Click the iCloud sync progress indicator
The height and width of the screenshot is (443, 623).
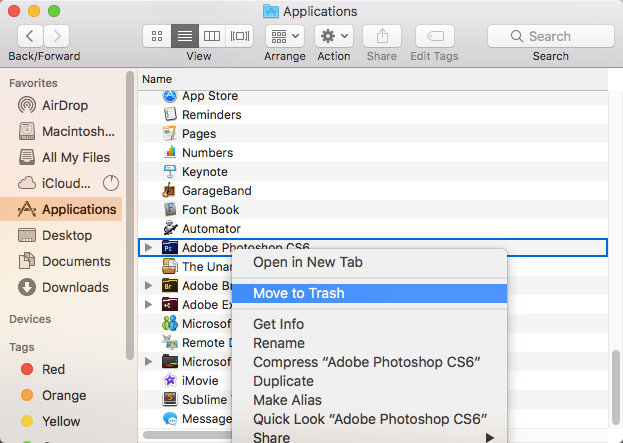[x=111, y=183]
